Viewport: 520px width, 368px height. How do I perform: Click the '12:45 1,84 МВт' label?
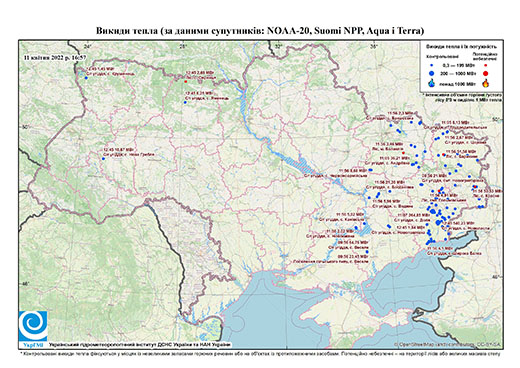click(411, 227)
